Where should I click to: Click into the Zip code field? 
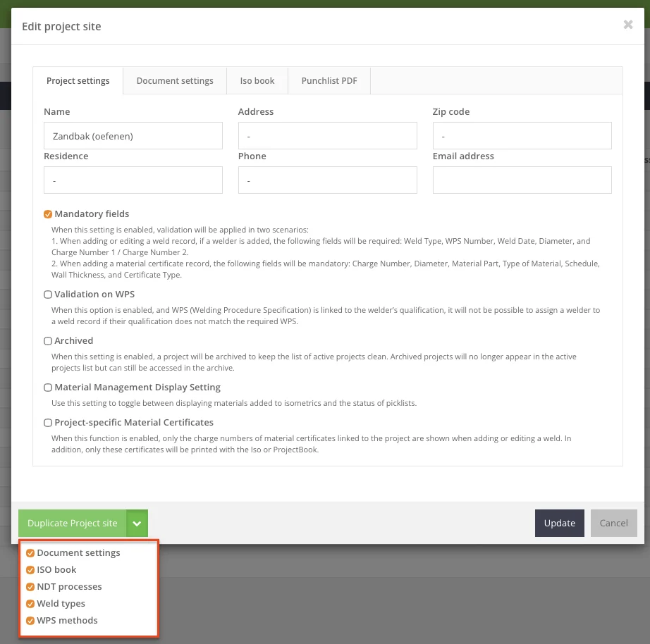click(x=522, y=136)
